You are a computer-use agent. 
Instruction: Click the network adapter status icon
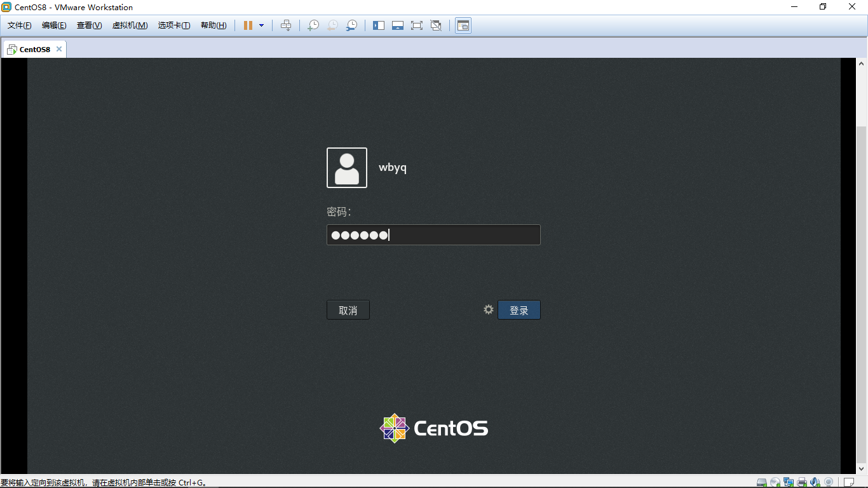(789, 482)
